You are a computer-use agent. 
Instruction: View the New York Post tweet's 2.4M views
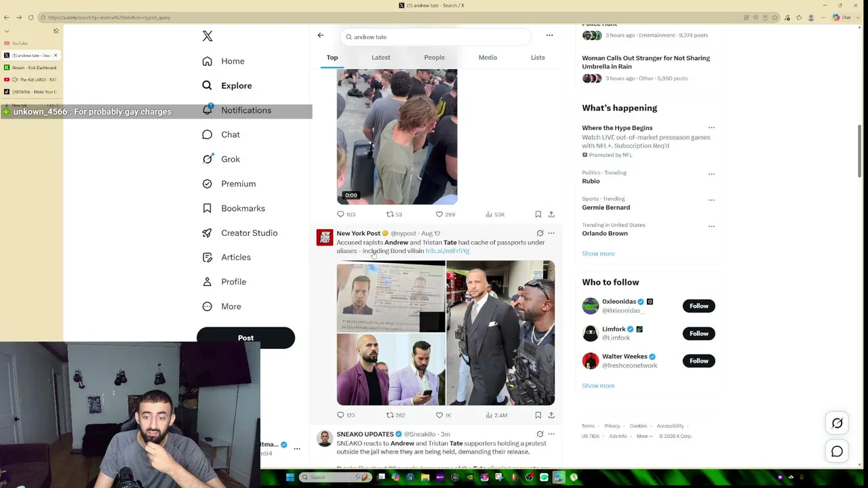[496, 415]
